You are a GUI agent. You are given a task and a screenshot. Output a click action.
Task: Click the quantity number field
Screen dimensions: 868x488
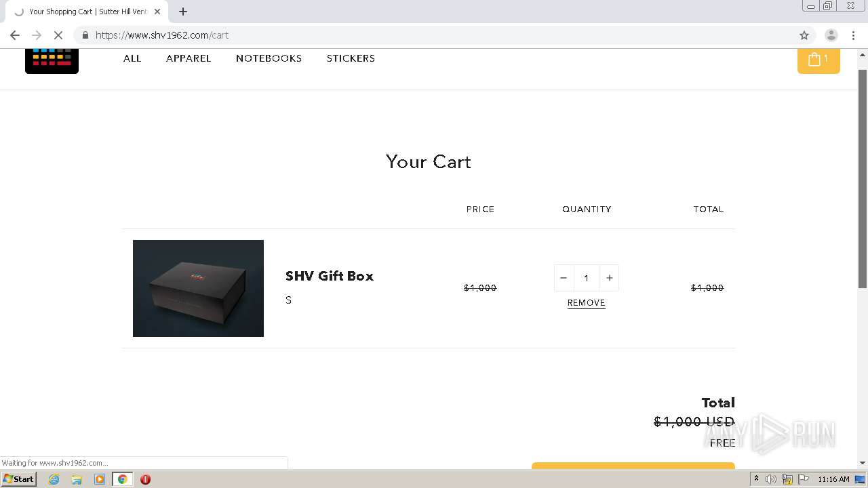click(586, 278)
